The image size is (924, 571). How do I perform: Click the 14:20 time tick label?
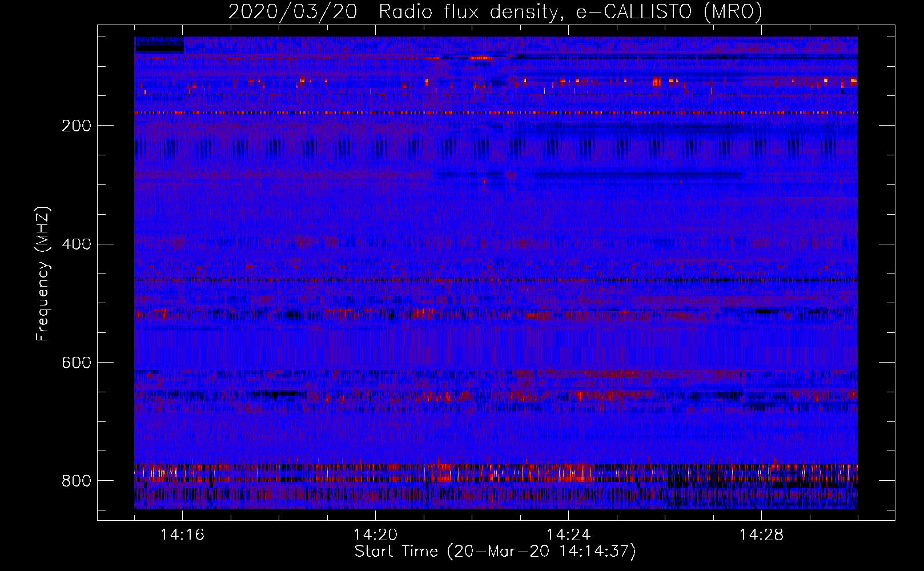click(375, 535)
